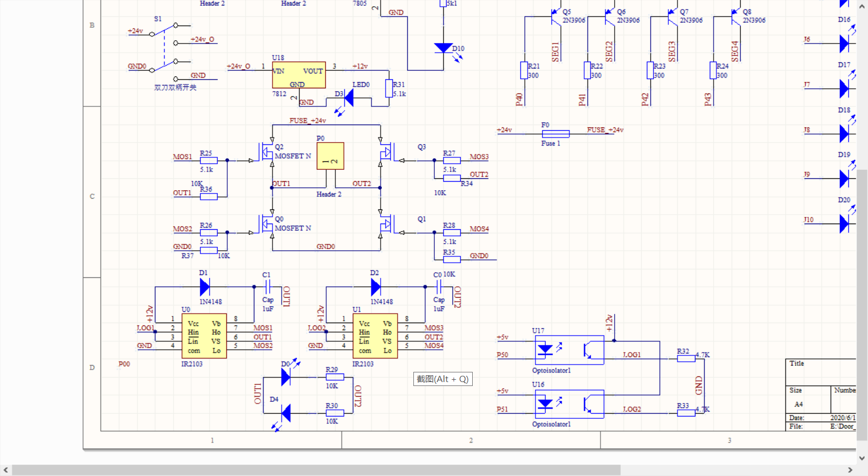The width and height of the screenshot is (868, 476).
Task: Click the scroll left arrow
Action: (x=6, y=470)
